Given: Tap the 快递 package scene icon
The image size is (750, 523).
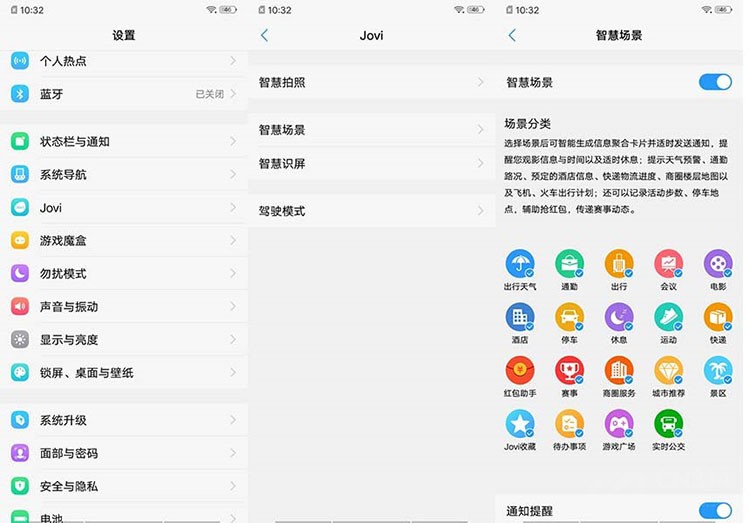Looking at the screenshot, I should pos(717,317).
